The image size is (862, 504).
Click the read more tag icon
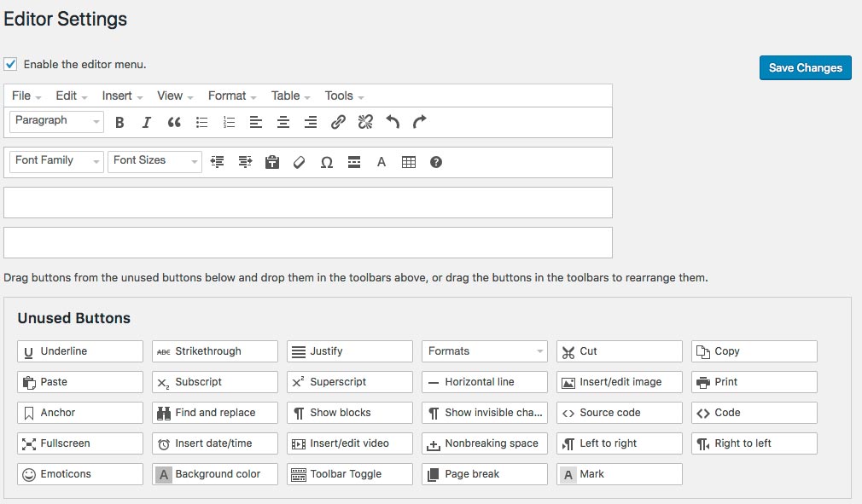point(354,162)
